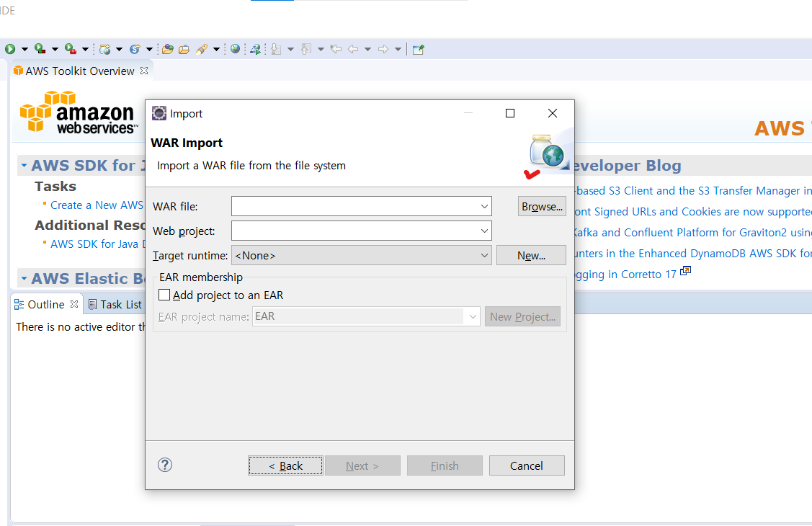812x526 pixels.
Task: Switch to the Task List tab
Action: click(x=115, y=304)
